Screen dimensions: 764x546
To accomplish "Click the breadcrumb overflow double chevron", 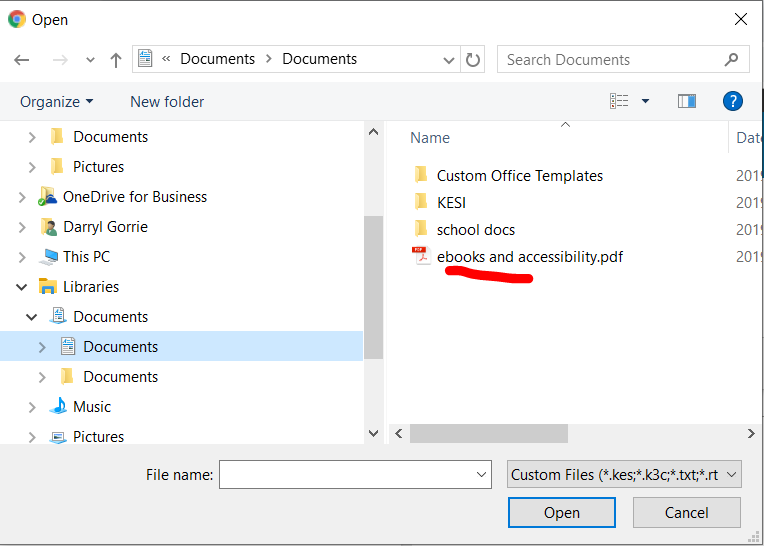I will click(x=166, y=59).
